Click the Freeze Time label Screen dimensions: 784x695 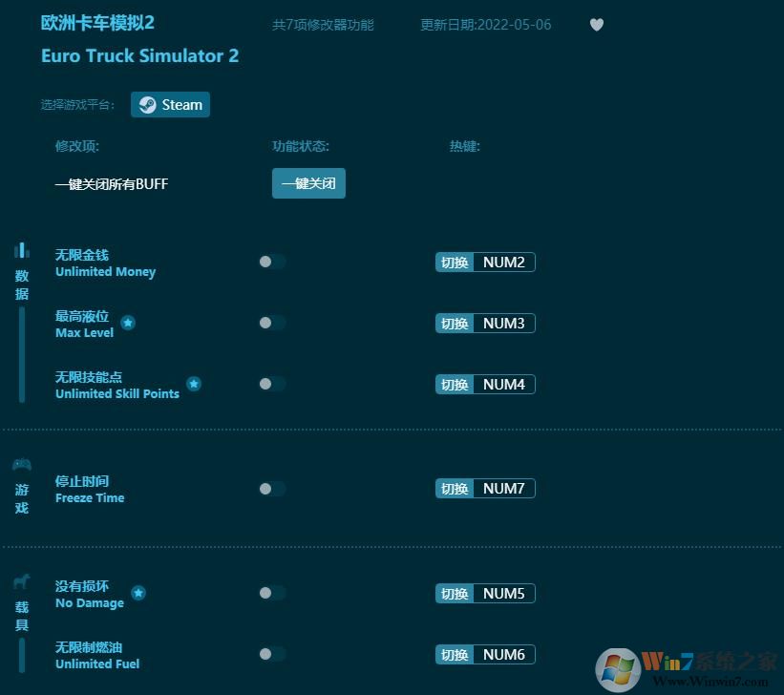[90, 497]
